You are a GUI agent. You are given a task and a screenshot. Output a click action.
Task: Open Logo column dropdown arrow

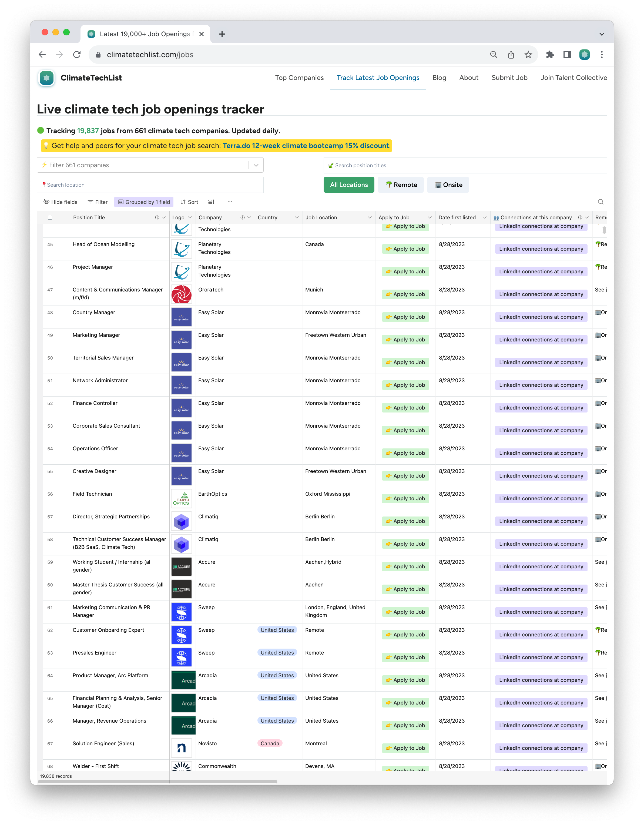pyautogui.click(x=190, y=217)
